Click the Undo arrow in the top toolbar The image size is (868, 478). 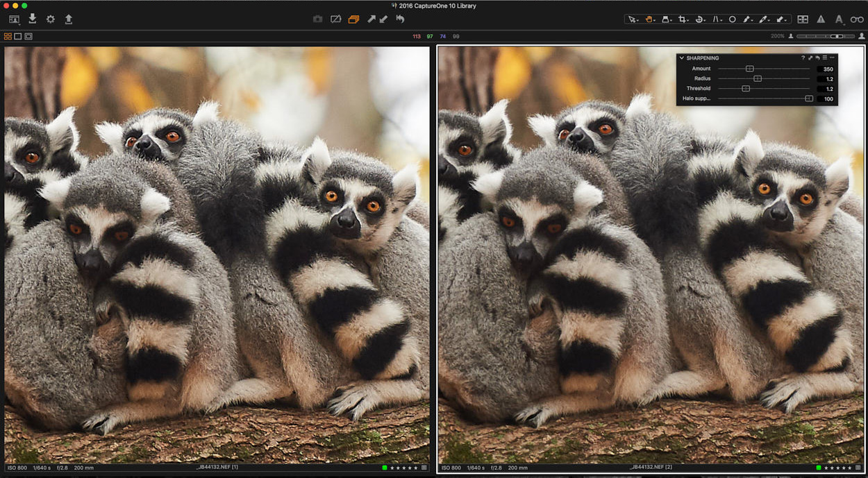point(401,19)
